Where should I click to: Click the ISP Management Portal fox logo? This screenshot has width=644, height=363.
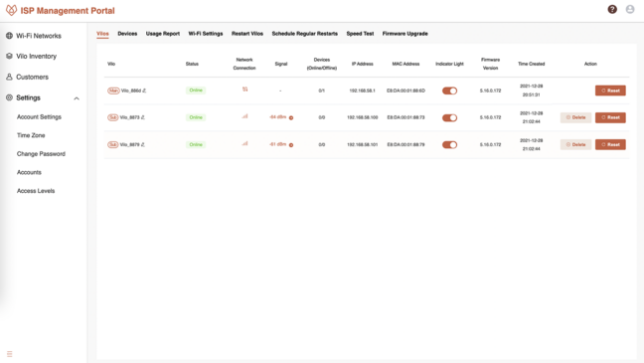click(x=12, y=10)
